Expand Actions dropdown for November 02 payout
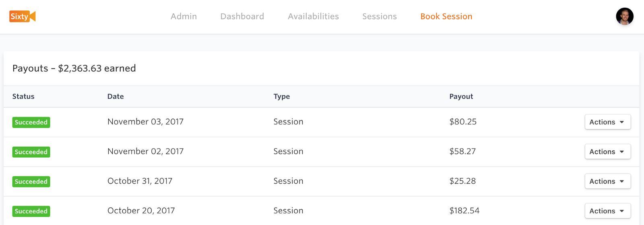The width and height of the screenshot is (644, 225). (608, 152)
